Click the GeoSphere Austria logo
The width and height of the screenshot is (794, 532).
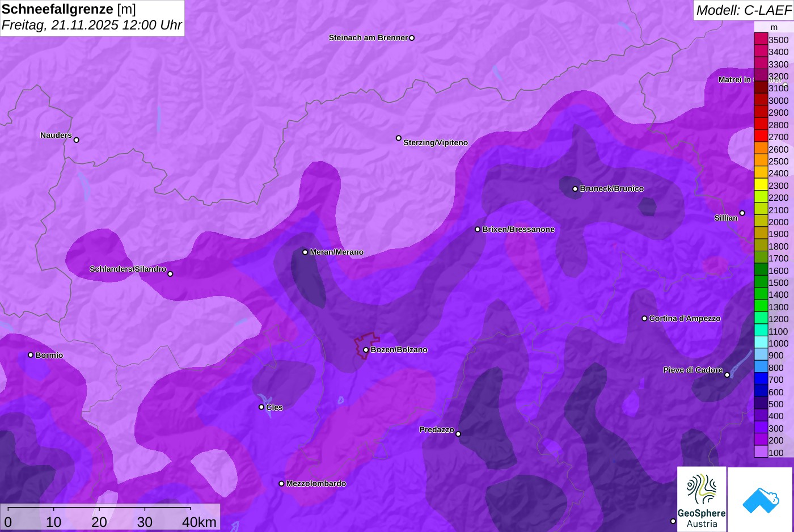tap(702, 500)
